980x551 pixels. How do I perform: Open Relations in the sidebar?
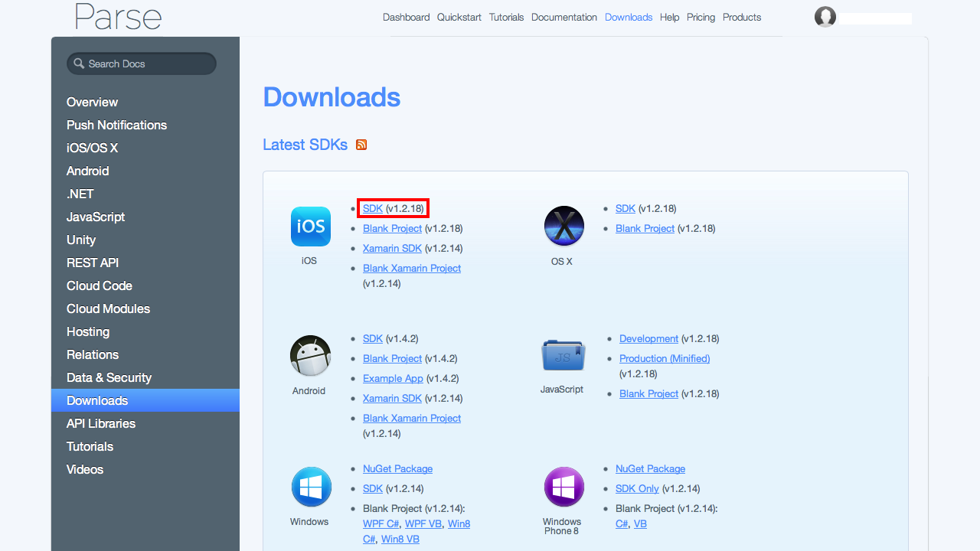coord(93,354)
